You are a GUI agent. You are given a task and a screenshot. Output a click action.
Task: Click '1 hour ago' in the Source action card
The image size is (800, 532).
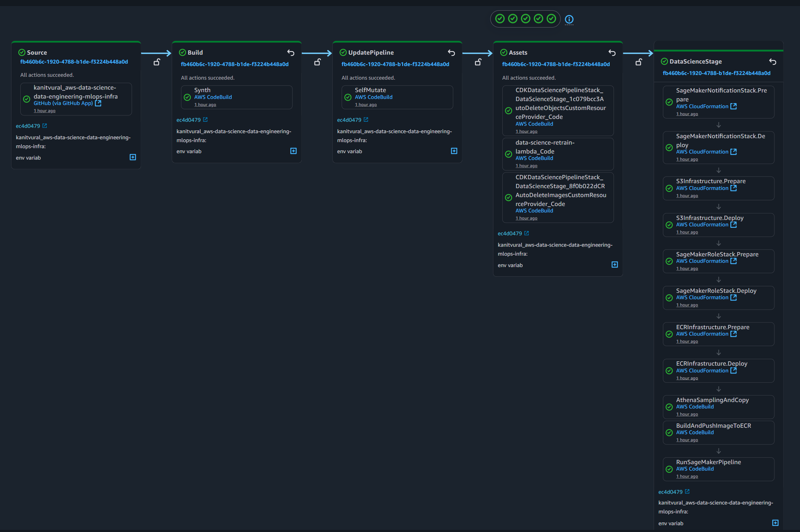click(44, 111)
